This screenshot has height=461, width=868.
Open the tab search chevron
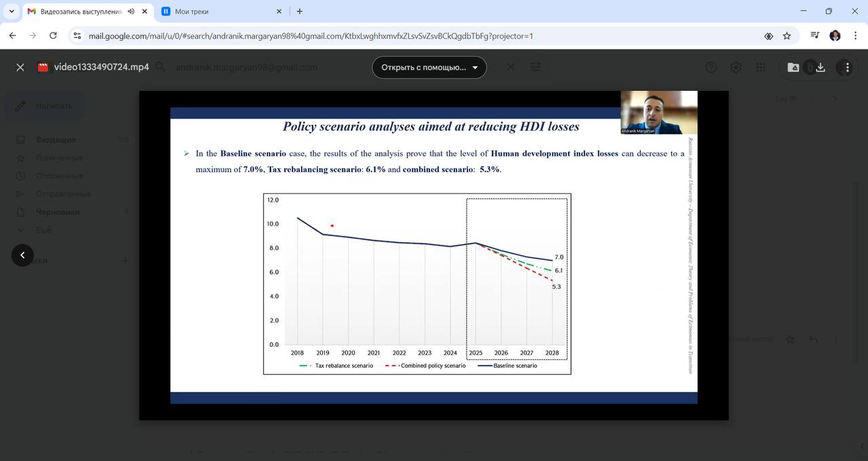12,12
